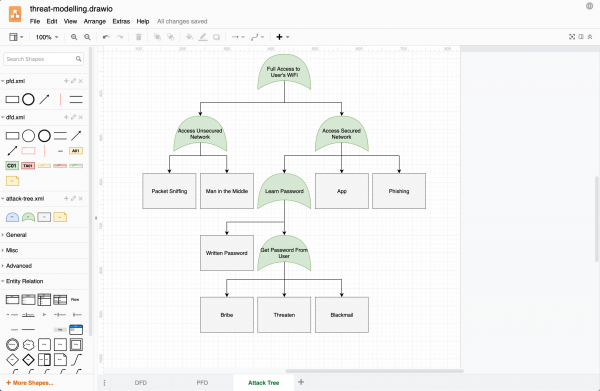Image resolution: width=600 pixels, height=391 pixels.
Task: Click More Shapes button
Action: pos(29,383)
